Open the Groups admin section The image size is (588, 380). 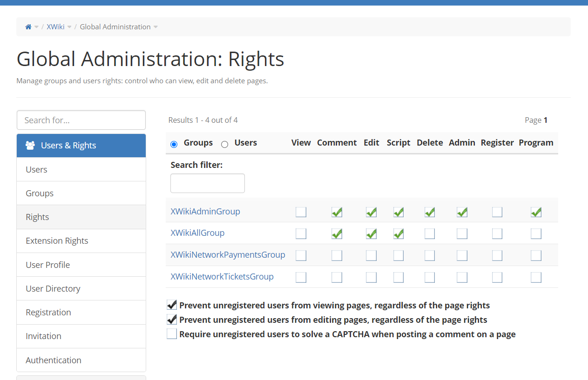tap(81, 193)
